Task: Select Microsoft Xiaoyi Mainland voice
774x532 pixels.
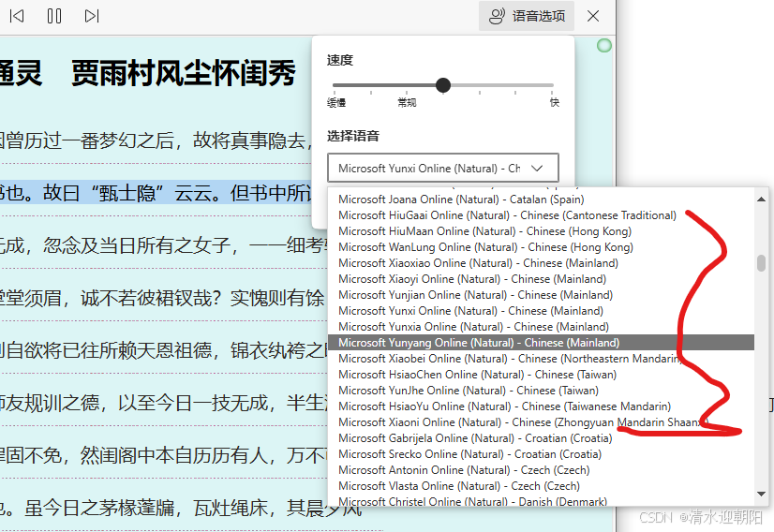Action: click(541, 279)
